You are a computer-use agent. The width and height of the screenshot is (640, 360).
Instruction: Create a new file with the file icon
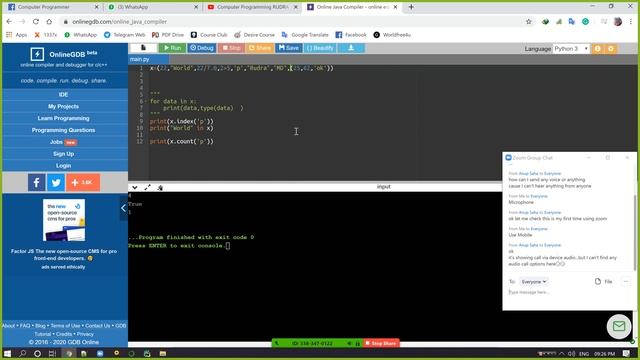(143, 48)
